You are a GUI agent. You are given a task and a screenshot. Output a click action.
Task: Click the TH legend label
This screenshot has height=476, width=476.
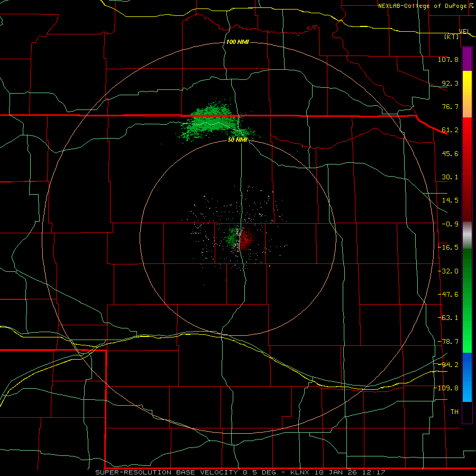tap(454, 412)
